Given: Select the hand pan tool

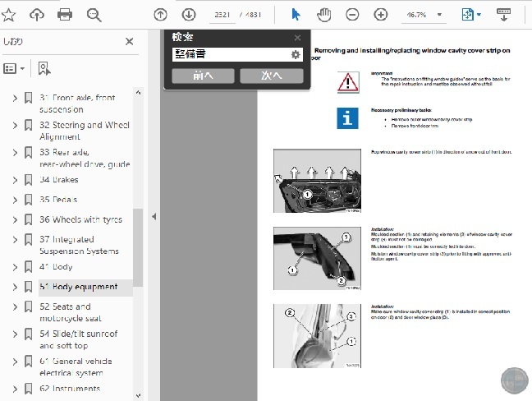Looking at the screenshot, I should (x=324, y=15).
